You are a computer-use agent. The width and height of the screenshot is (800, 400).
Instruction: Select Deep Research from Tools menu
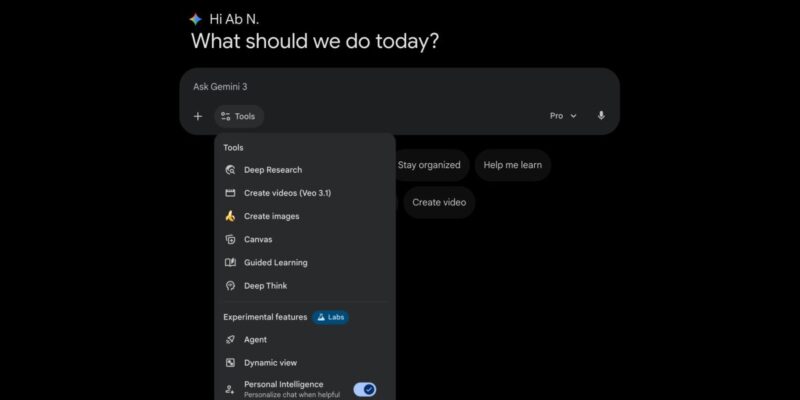(305, 170)
